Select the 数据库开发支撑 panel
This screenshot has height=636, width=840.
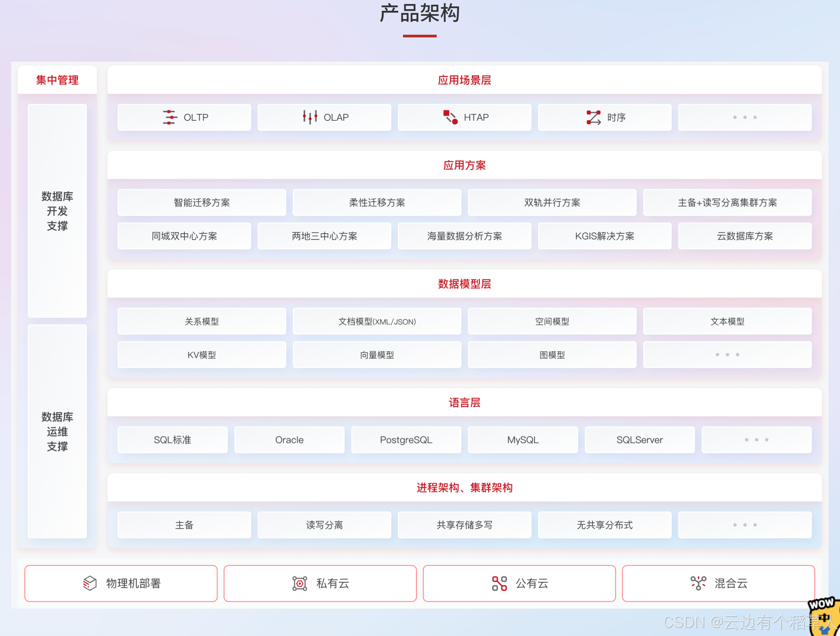click(x=57, y=211)
